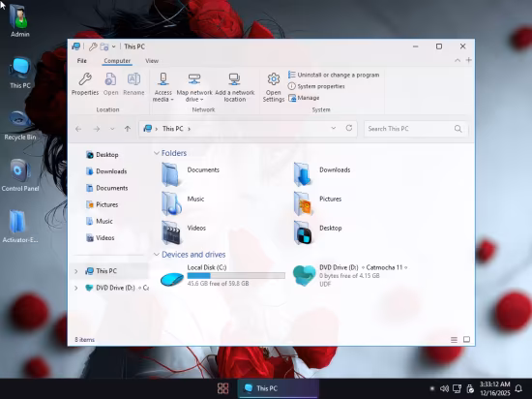This screenshot has width=532, height=399.
Task: Click the Open button in Location group
Action: click(110, 84)
